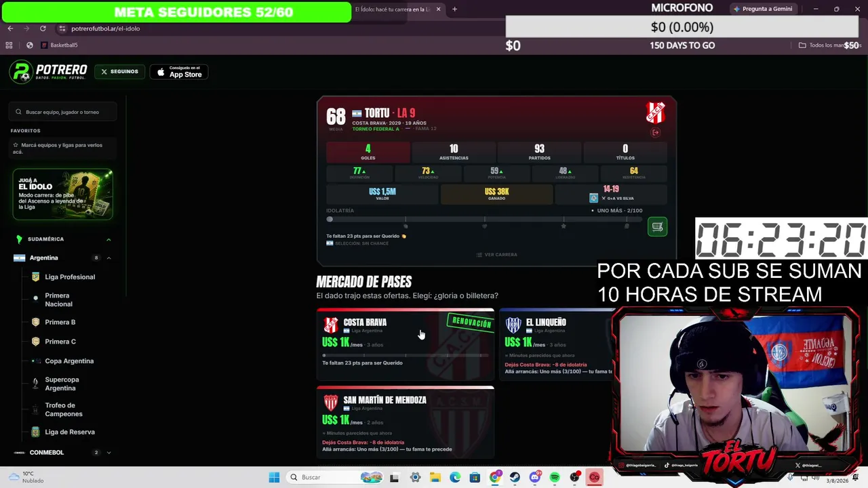Close the El Ídolo browser tab
Viewport: 868px width, 488px height.
[438, 9]
